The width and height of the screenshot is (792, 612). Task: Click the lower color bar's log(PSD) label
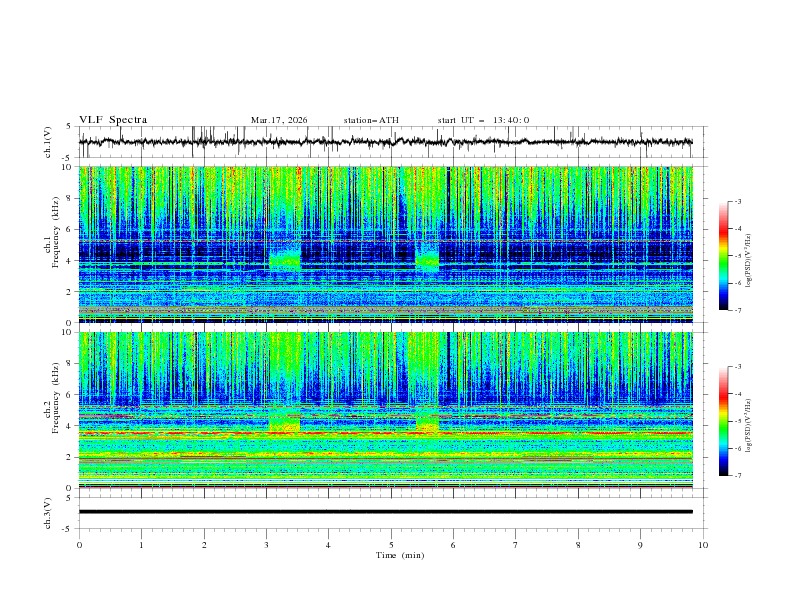coord(748,425)
